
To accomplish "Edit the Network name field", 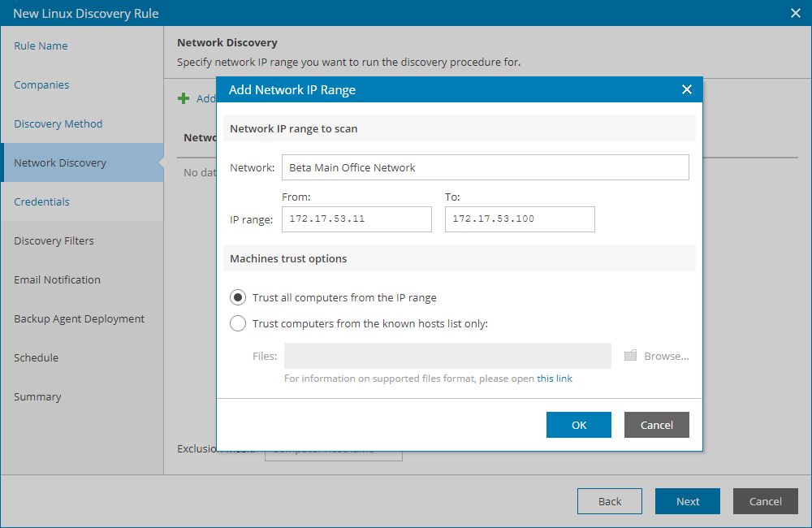I will pos(485,168).
